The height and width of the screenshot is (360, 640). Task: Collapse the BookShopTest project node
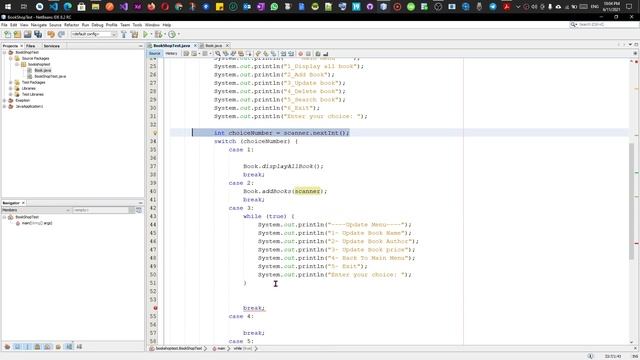4,53
